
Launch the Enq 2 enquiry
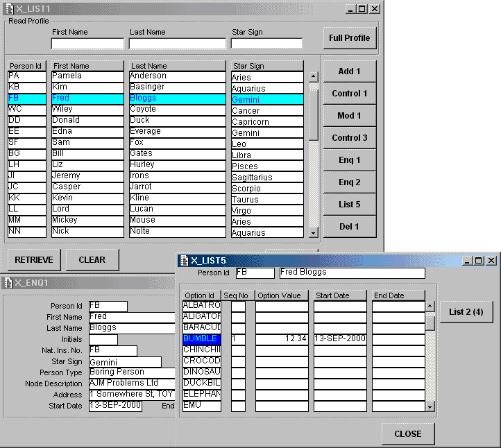click(x=349, y=182)
